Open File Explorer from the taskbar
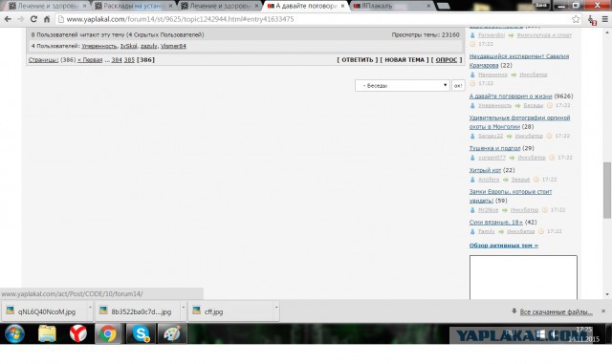 [47, 334]
